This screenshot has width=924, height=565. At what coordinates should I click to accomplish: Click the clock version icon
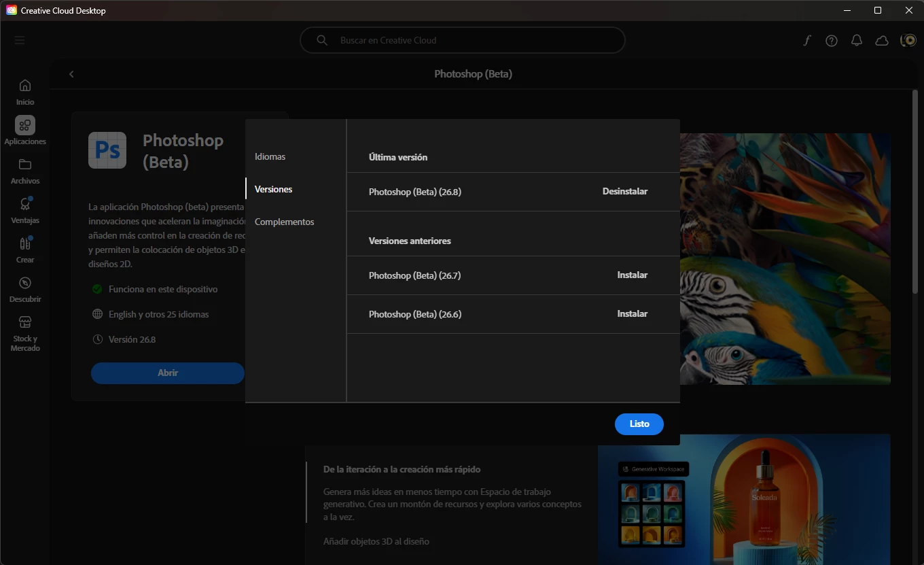click(x=97, y=339)
